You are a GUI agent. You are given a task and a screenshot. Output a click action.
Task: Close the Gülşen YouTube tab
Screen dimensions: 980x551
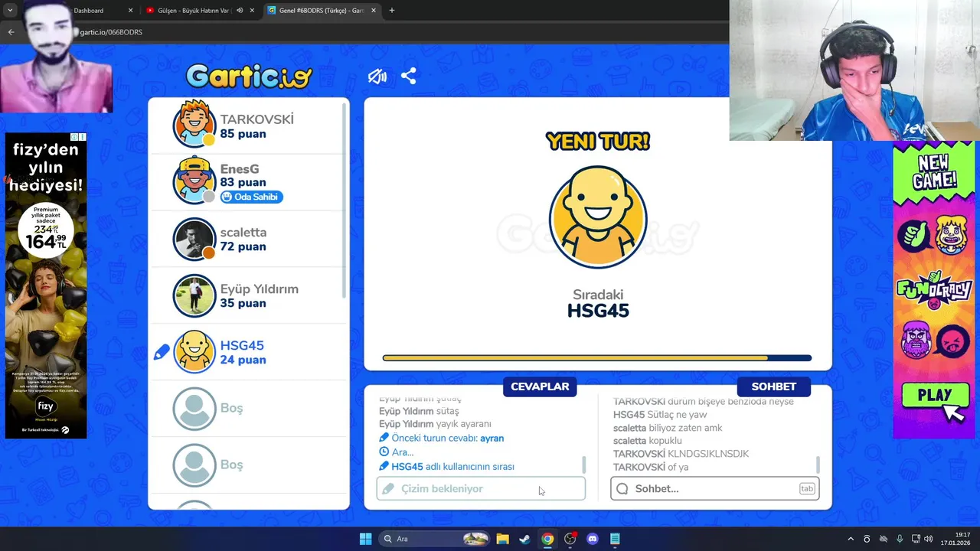(x=252, y=11)
